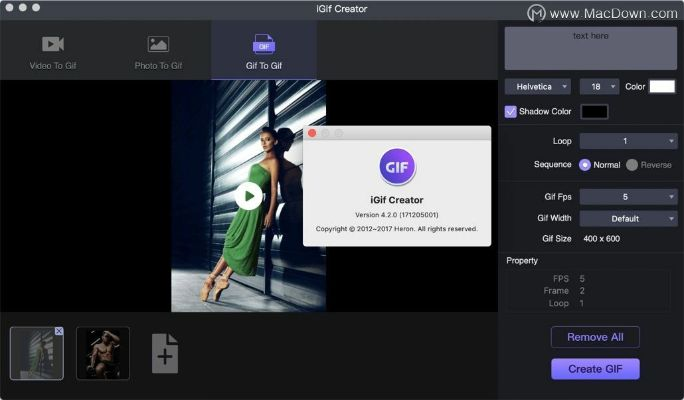
Task: Click the copyright text in About dialog
Action: pos(397,229)
